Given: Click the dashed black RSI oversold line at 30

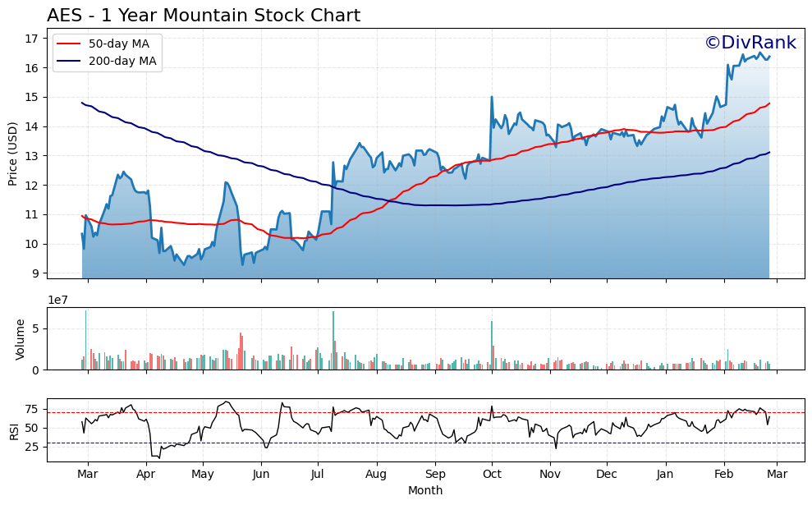Looking at the screenshot, I should pyautogui.click(x=411, y=442).
